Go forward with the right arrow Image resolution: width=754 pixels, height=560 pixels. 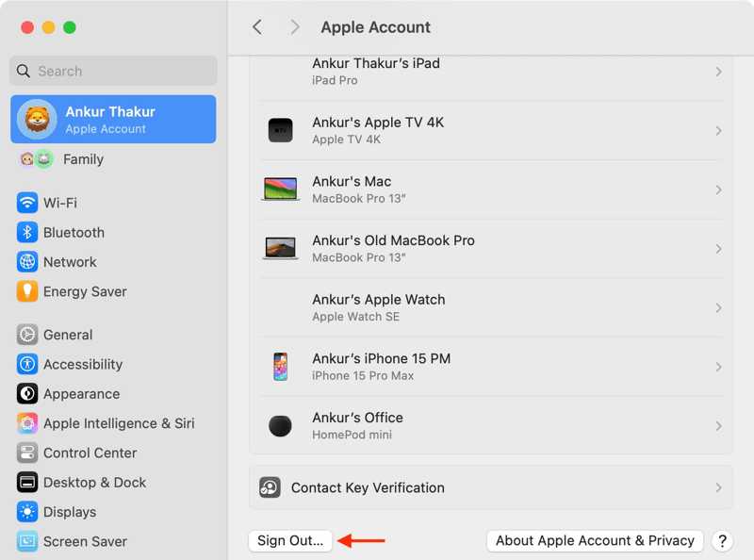pos(295,27)
